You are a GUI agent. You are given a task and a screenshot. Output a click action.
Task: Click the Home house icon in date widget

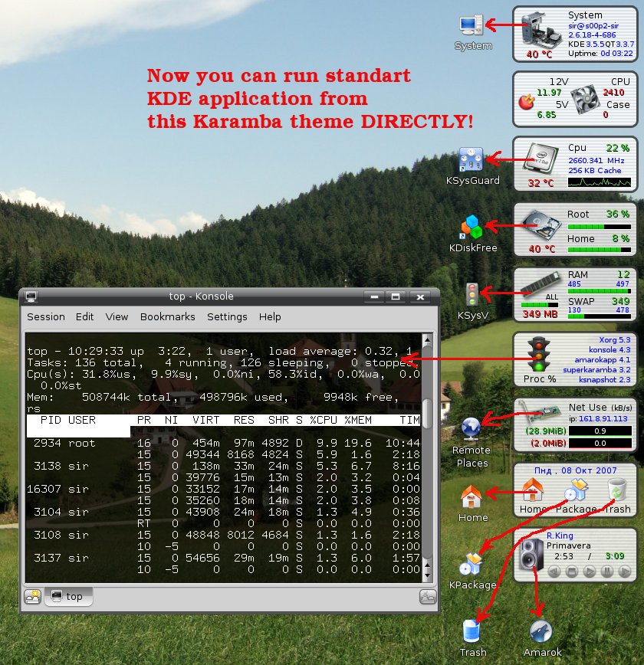[532, 490]
